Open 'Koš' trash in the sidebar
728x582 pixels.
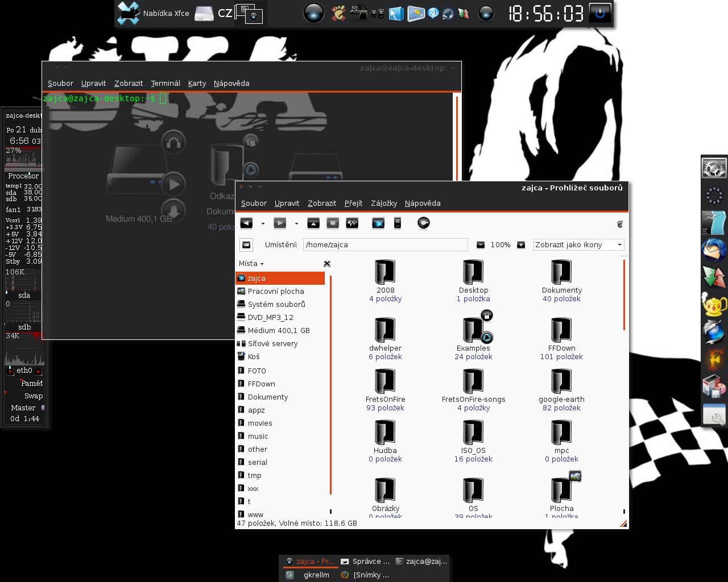280,357
